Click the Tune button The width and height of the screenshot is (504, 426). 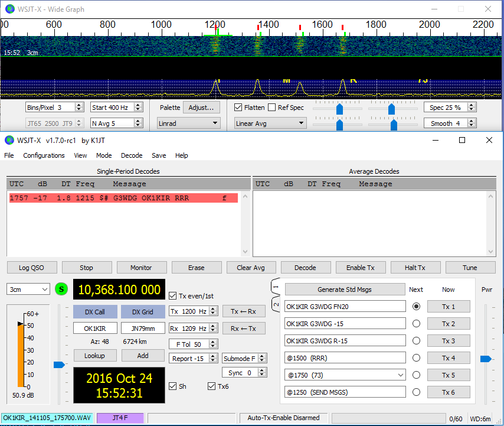[x=470, y=268]
